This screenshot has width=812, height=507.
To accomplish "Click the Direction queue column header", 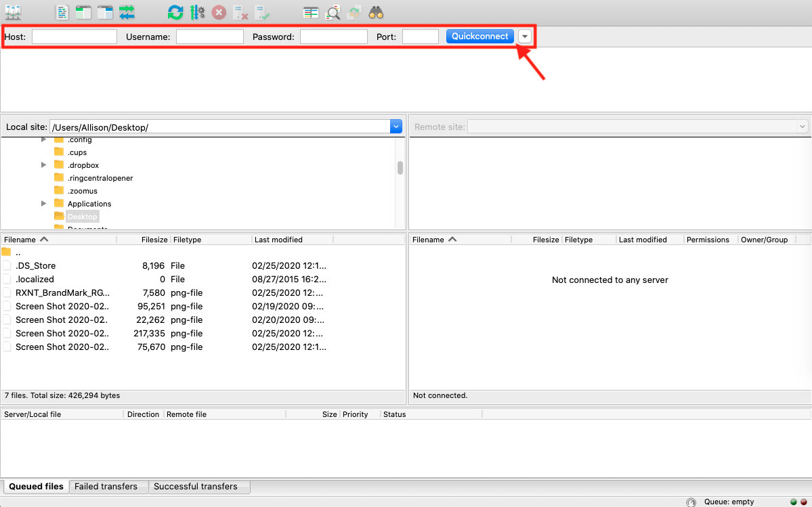I will (x=144, y=414).
